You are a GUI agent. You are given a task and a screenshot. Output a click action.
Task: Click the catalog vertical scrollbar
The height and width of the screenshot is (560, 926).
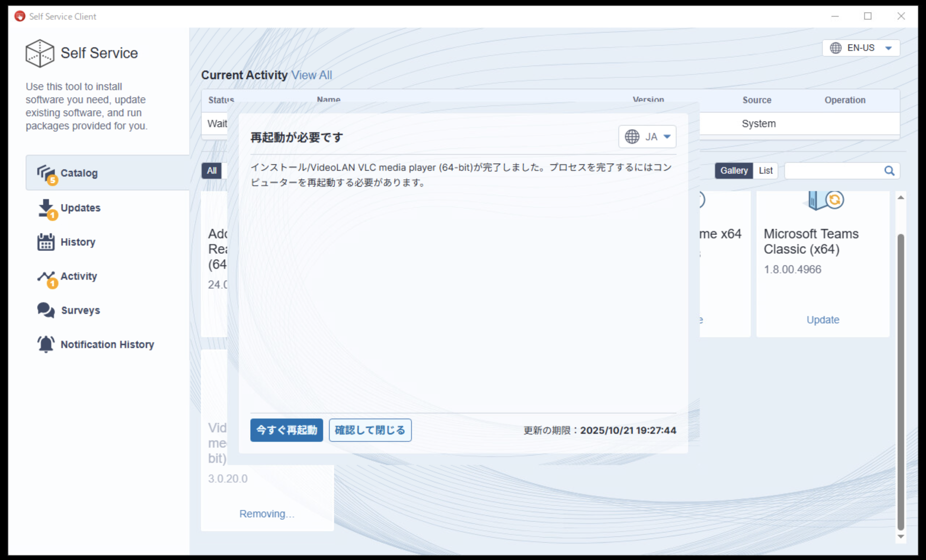pyautogui.click(x=900, y=378)
